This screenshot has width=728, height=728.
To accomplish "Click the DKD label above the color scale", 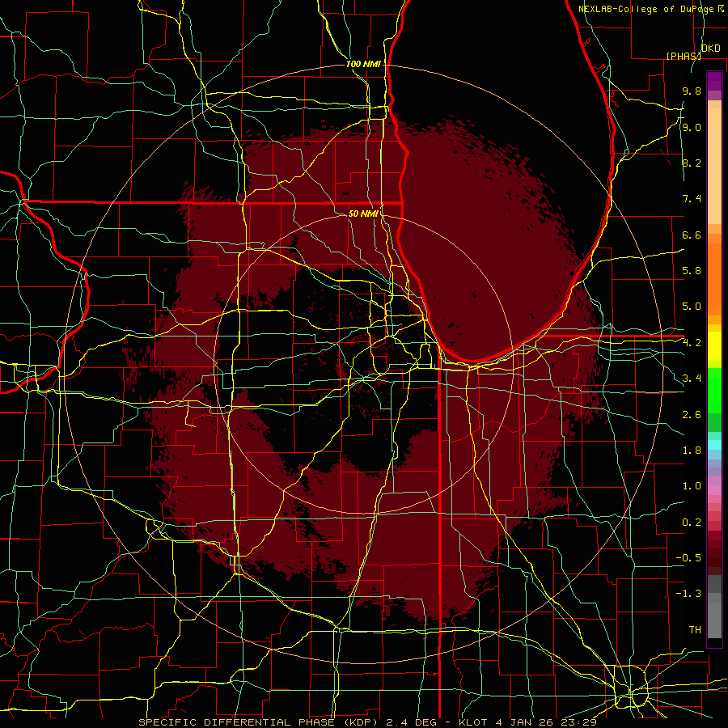I will 711,49.
